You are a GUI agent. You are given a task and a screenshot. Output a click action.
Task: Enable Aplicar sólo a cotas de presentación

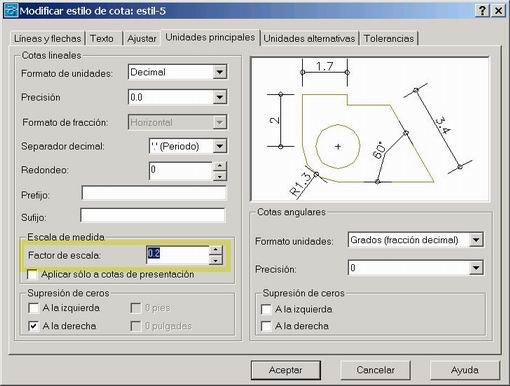(x=32, y=275)
